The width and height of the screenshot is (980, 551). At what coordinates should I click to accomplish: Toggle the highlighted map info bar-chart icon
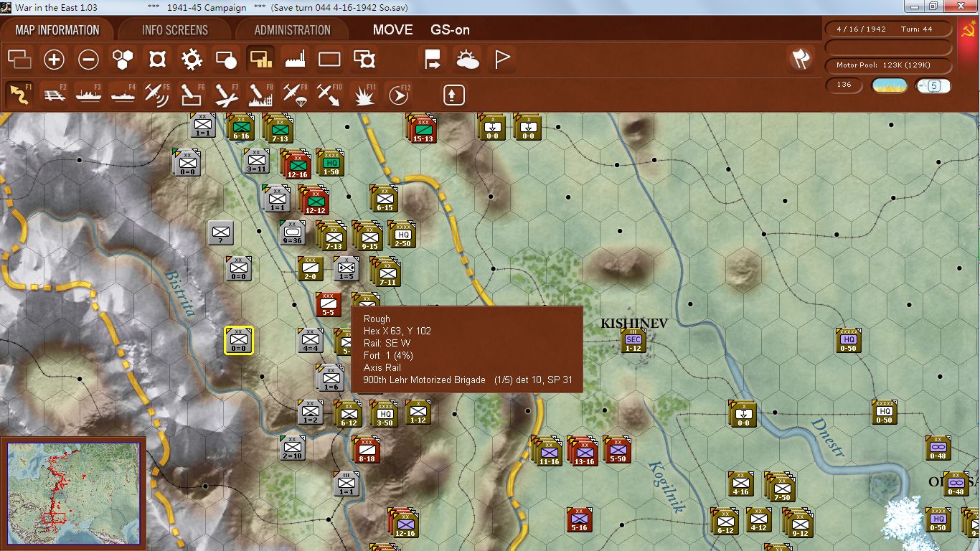[x=260, y=59]
